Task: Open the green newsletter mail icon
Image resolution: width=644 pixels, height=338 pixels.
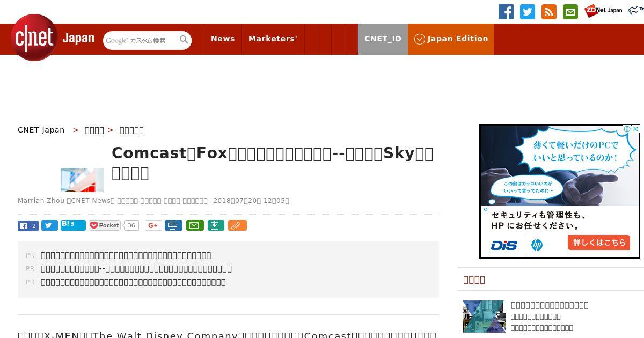Action: click(570, 12)
